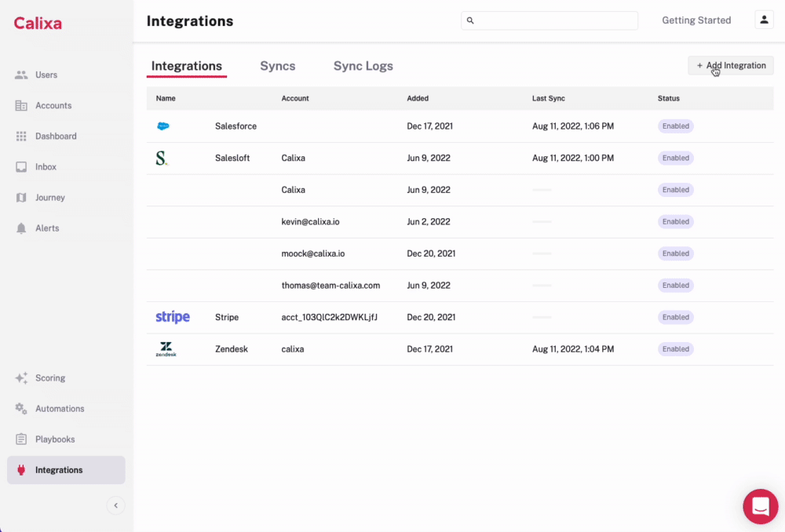Viewport: 785px width, 532px height.
Task: Click the calixa account in Zendesk row
Action: pyautogui.click(x=292, y=349)
